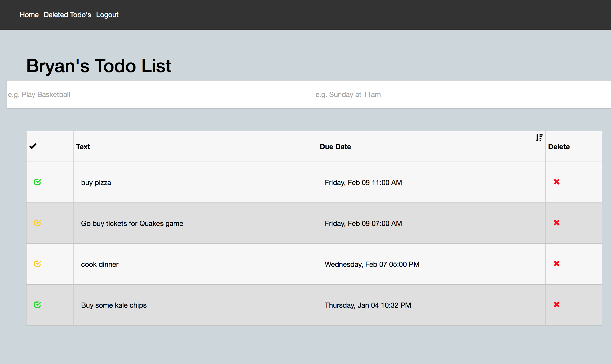Click the checkmark header icon
This screenshot has height=364, width=611.
pyautogui.click(x=33, y=146)
